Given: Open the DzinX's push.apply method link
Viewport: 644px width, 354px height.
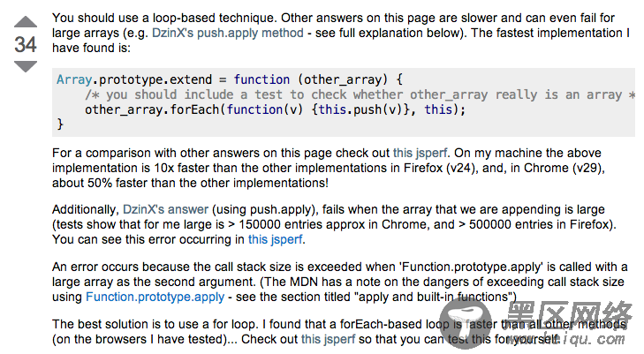Looking at the screenshot, I should click(228, 33).
